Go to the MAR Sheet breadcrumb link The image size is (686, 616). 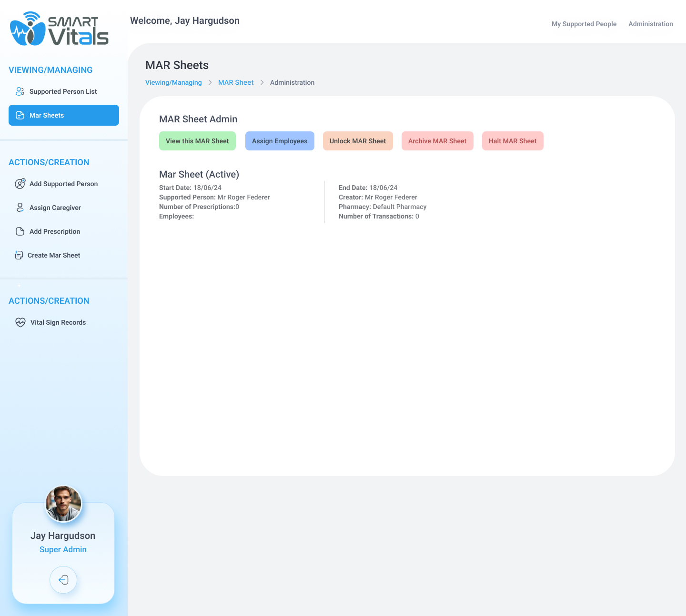tap(236, 82)
